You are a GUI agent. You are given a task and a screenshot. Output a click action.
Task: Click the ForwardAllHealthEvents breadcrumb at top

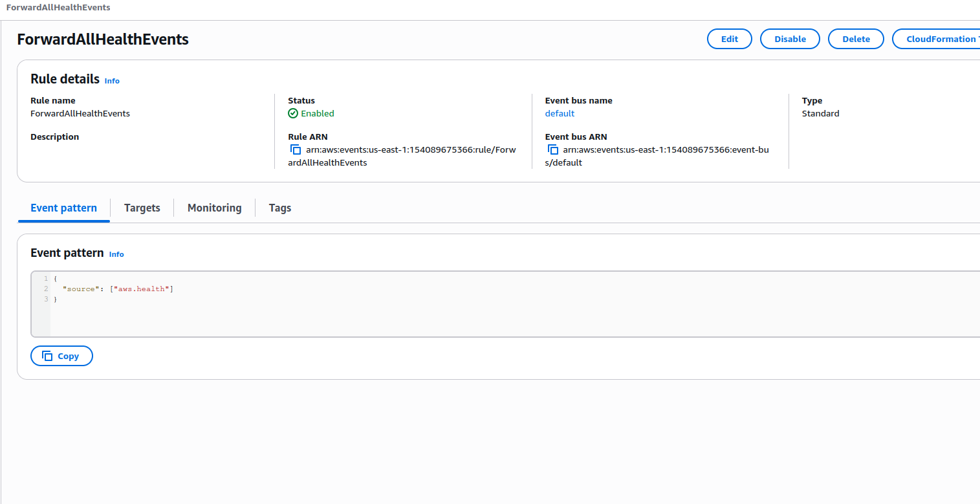click(x=58, y=7)
